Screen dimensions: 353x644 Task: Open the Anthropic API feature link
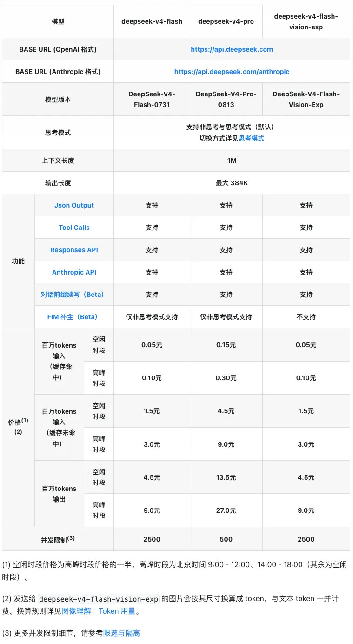coord(74,272)
